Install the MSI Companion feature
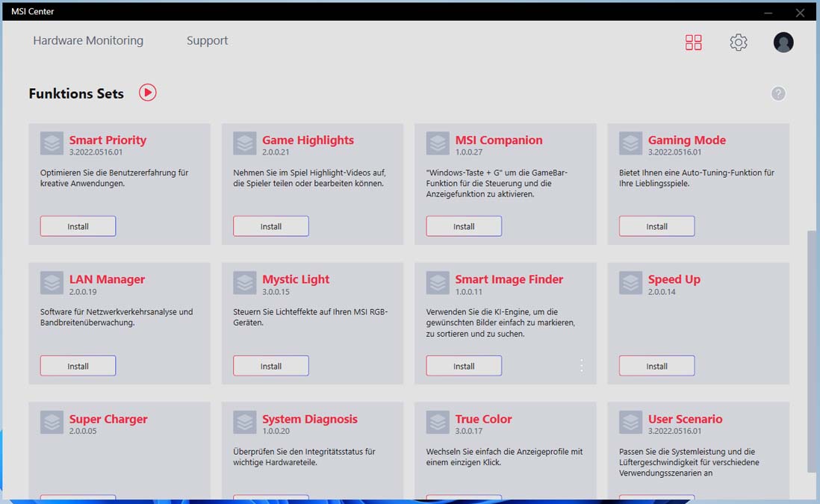 (464, 226)
